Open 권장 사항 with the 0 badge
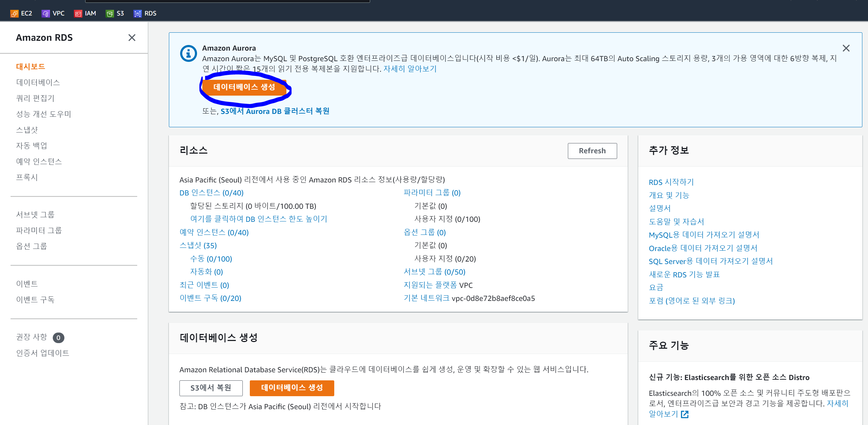This screenshot has height=425, width=868. pos(32,337)
